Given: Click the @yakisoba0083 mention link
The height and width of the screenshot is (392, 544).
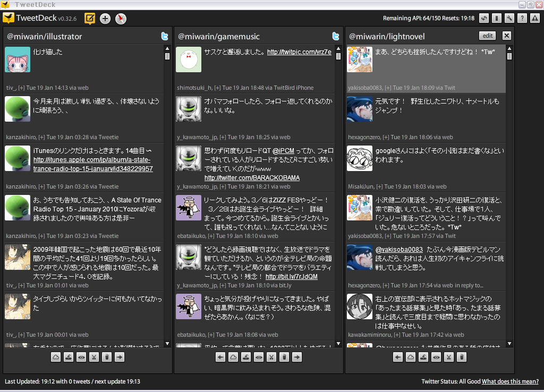Looking at the screenshot, I should click(399, 250).
